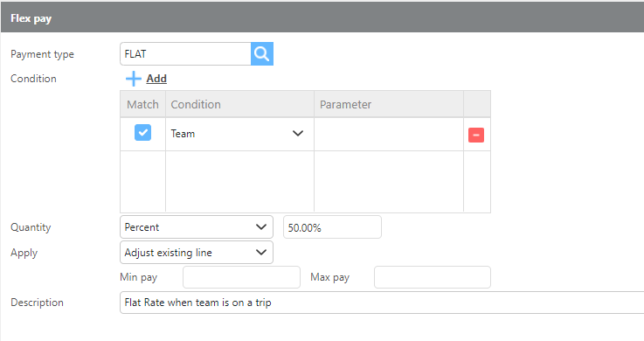Click the Team text in condition cell
The height and width of the screenshot is (341, 644).
(183, 134)
